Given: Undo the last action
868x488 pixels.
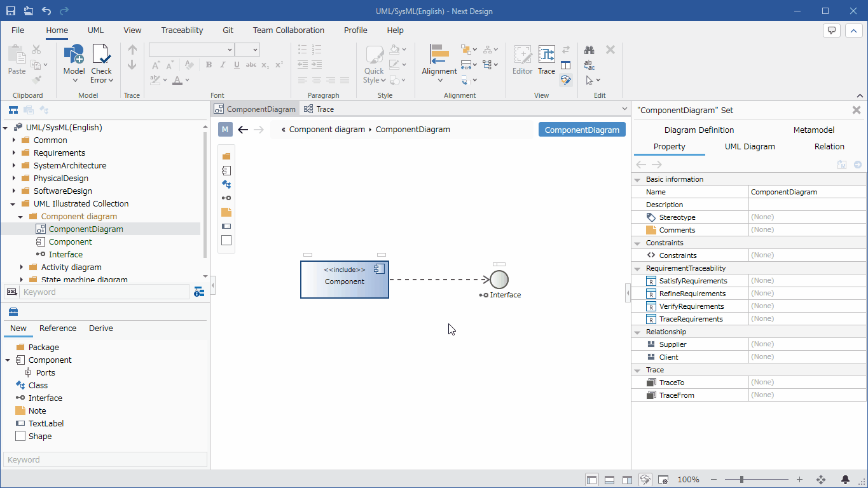Looking at the screenshot, I should pyautogui.click(x=46, y=11).
